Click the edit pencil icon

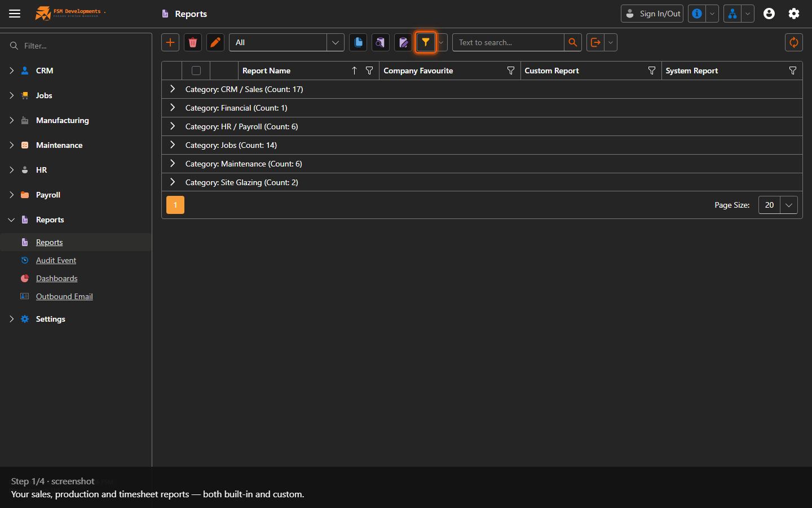(215, 42)
